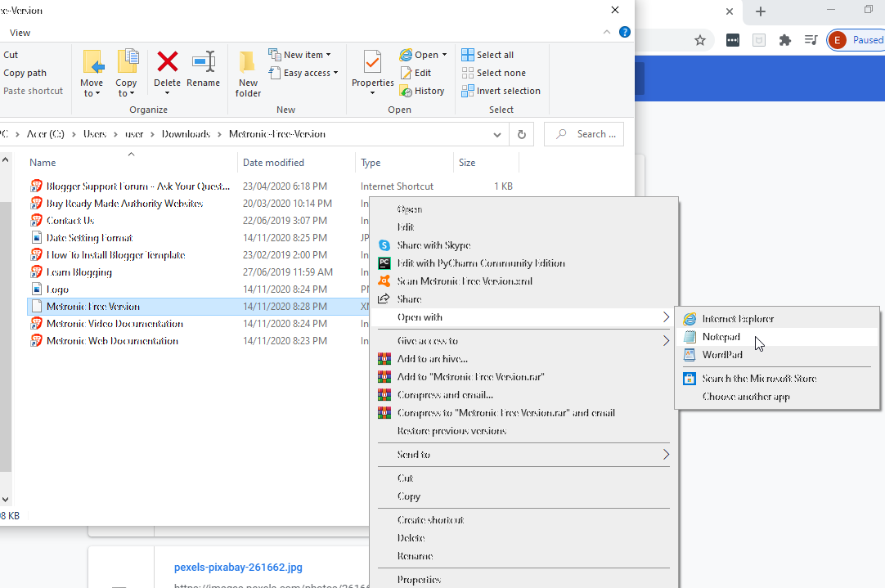
Task: Click Cut in the ribbon clipboard group
Action: click(11, 55)
